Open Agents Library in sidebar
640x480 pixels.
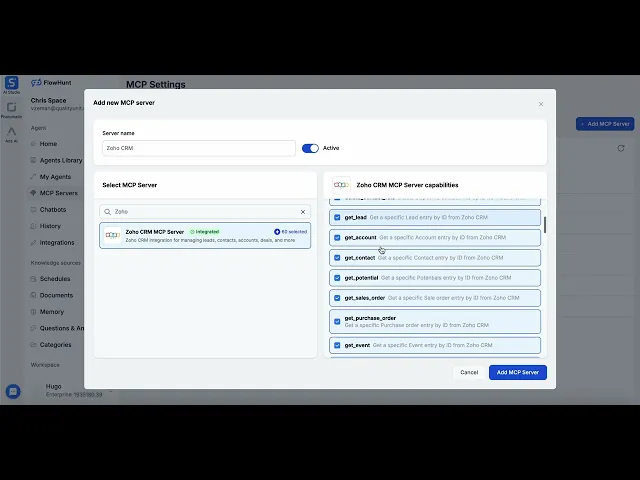tap(56, 160)
